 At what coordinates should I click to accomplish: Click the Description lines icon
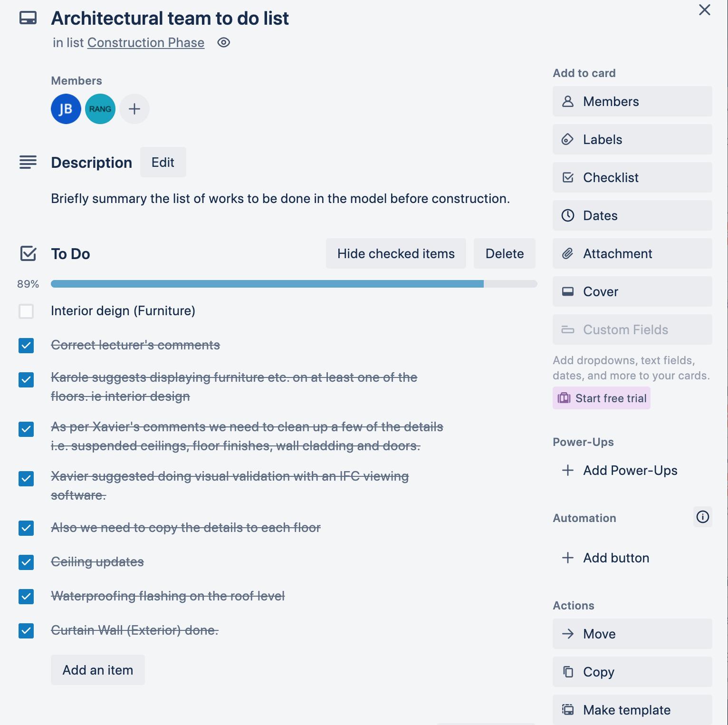coord(28,162)
